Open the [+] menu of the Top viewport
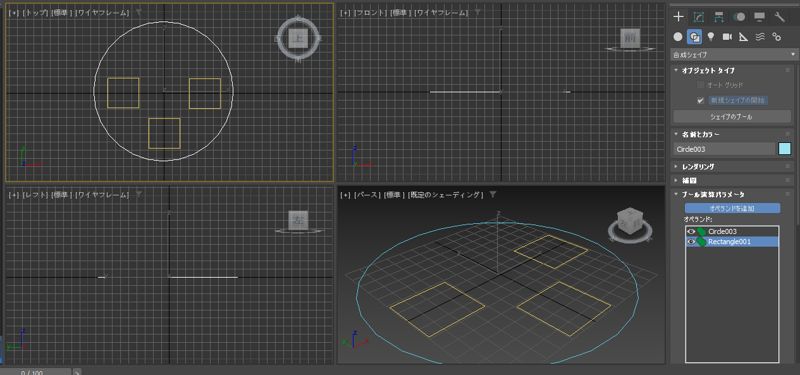 13,12
